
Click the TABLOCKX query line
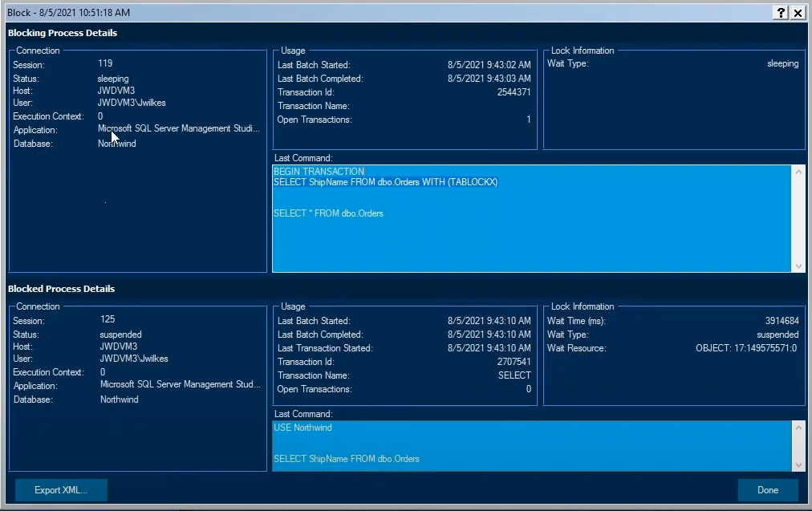click(x=386, y=182)
